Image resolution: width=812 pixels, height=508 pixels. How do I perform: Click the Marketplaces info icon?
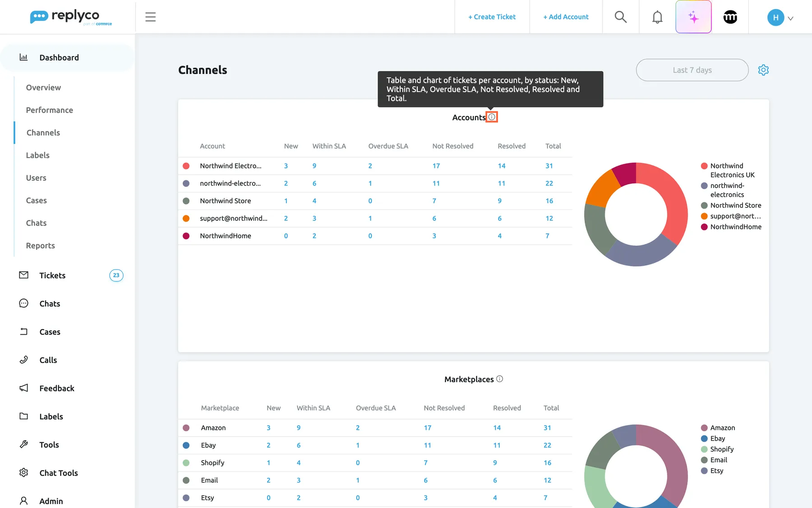point(499,379)
